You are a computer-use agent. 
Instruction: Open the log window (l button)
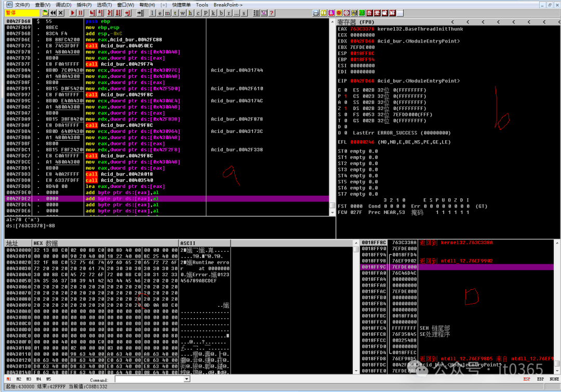[152, 12]
